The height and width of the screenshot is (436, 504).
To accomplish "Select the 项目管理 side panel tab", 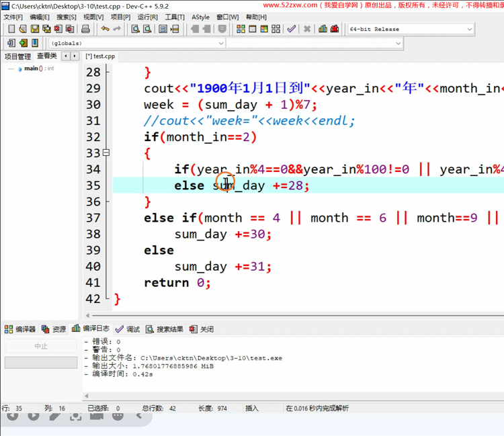I will point(17,56).
